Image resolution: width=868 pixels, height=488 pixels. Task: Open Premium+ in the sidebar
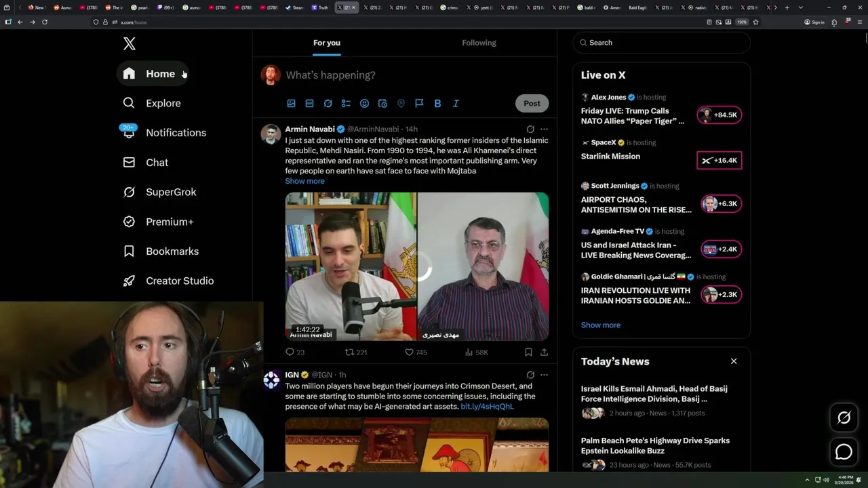158,222
